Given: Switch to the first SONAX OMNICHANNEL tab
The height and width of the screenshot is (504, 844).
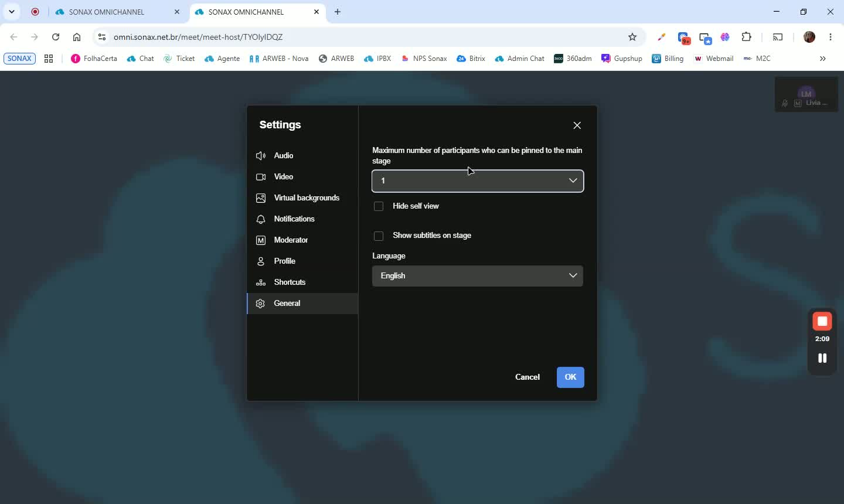Looking at the screenshot, I should pyautogui.click(x=107, y=12).
